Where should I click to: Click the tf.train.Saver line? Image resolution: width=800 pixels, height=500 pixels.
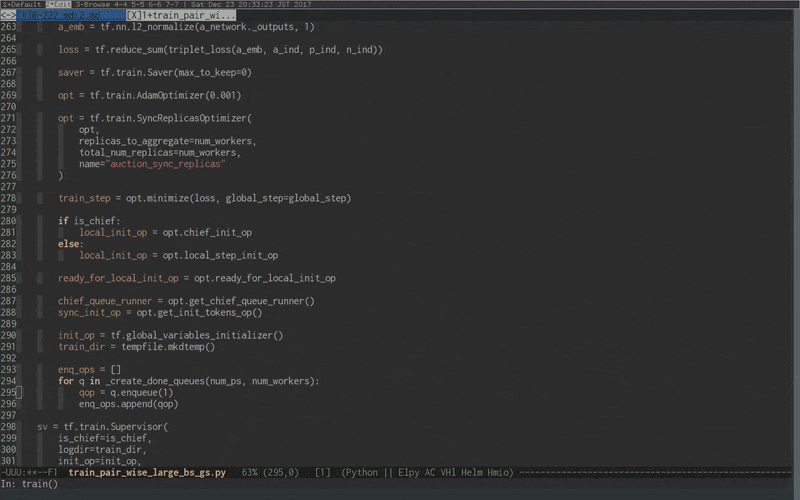pyautogui.click(x=155, y=72)
